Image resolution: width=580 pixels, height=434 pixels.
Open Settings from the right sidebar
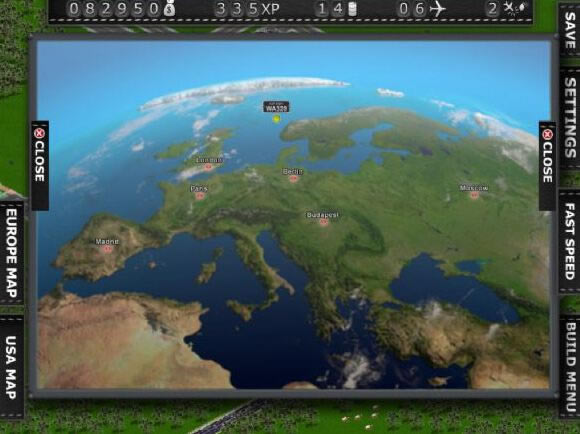pos(570,118)
